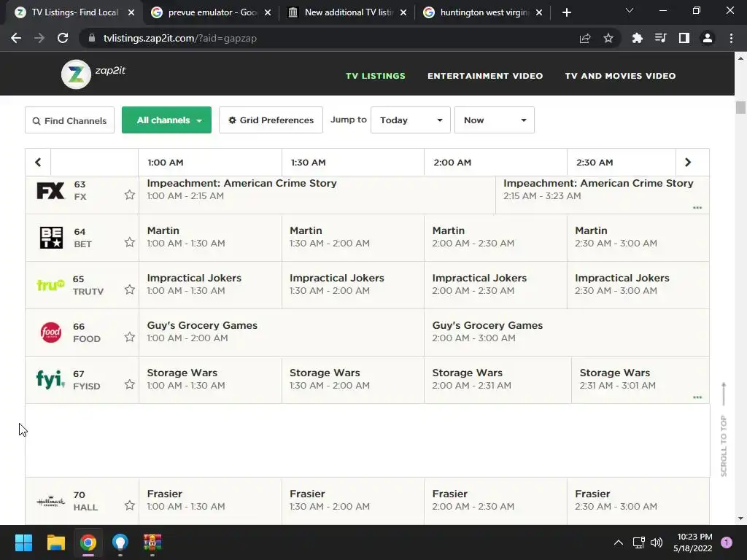Image resolution: width=747 pixels, height=560 pixels.
Task: Open the fyi channel logo
Action: [50, 379]
